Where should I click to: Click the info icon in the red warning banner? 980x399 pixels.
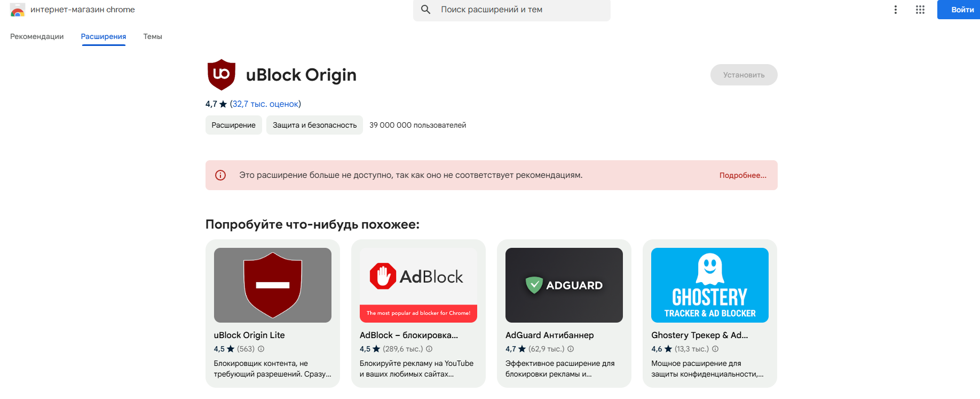click(x=220, y=175)
